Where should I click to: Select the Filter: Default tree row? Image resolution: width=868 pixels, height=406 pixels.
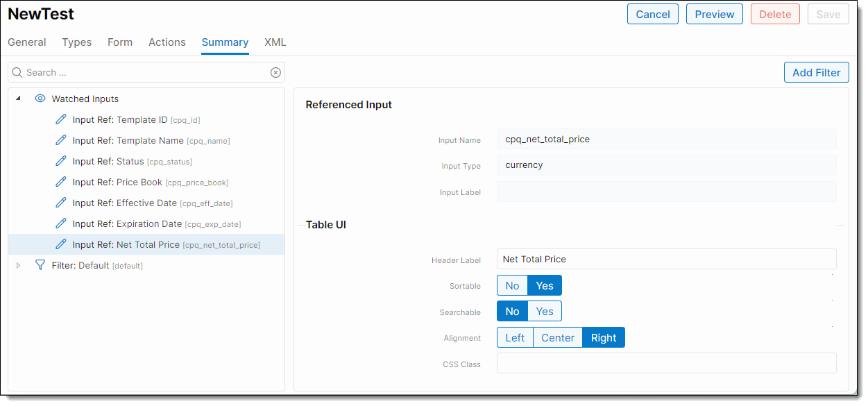146,265
